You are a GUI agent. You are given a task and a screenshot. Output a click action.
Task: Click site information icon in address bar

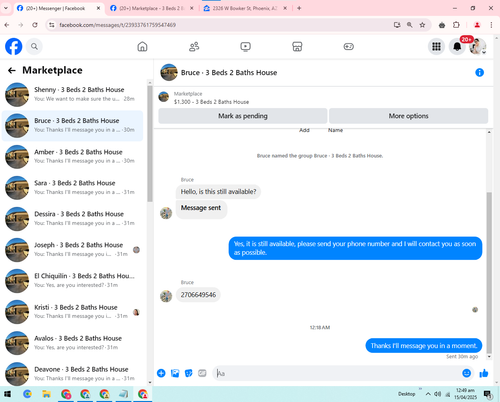point(51,25)
